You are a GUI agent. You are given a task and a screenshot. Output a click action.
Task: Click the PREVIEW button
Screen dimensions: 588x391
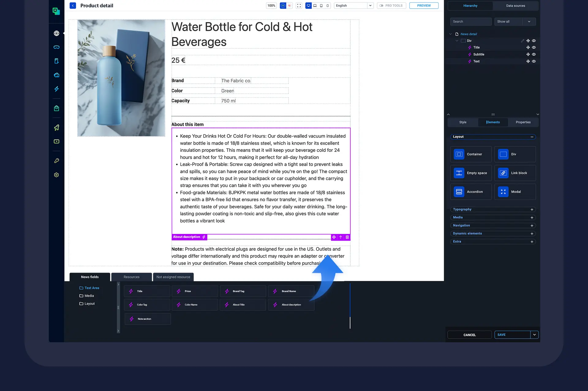pos(424,6)
